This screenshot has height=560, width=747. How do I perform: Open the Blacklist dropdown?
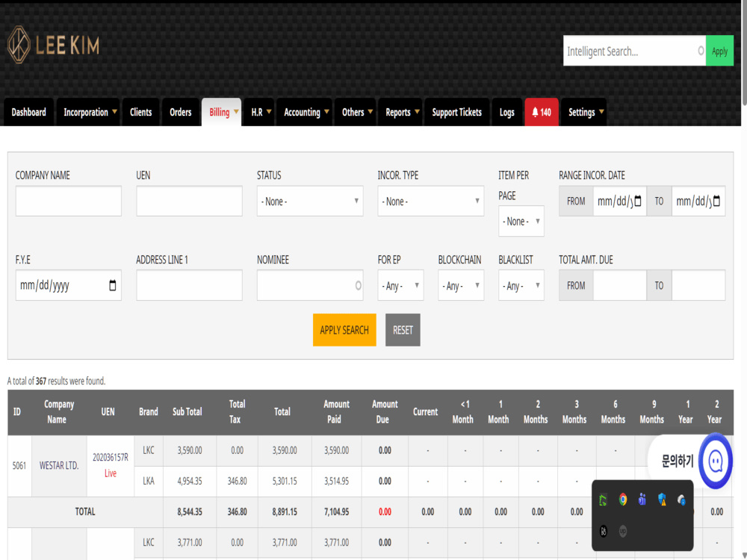(x=521, y=285)
